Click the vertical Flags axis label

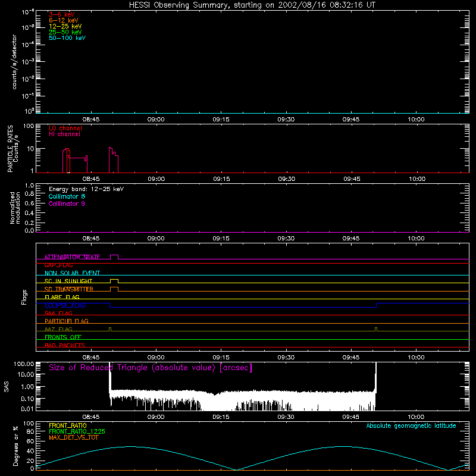pos(24,297)
